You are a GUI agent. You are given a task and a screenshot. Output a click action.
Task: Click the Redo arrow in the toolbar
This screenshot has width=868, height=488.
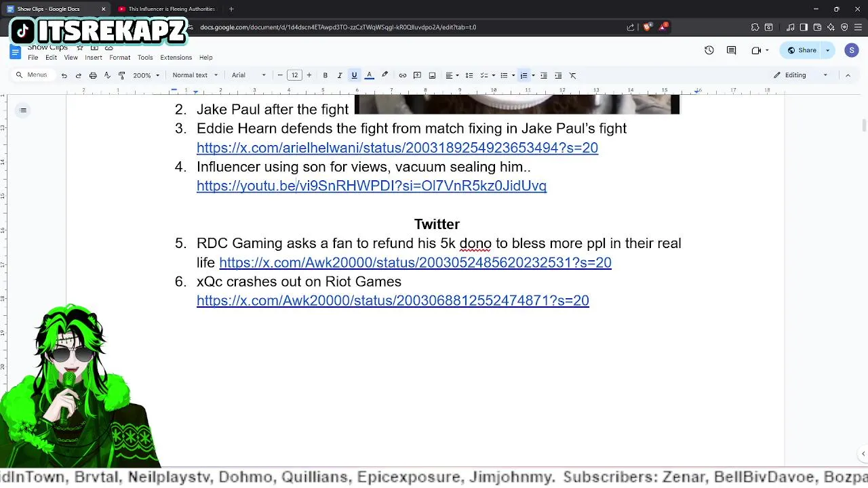(78, 75)
